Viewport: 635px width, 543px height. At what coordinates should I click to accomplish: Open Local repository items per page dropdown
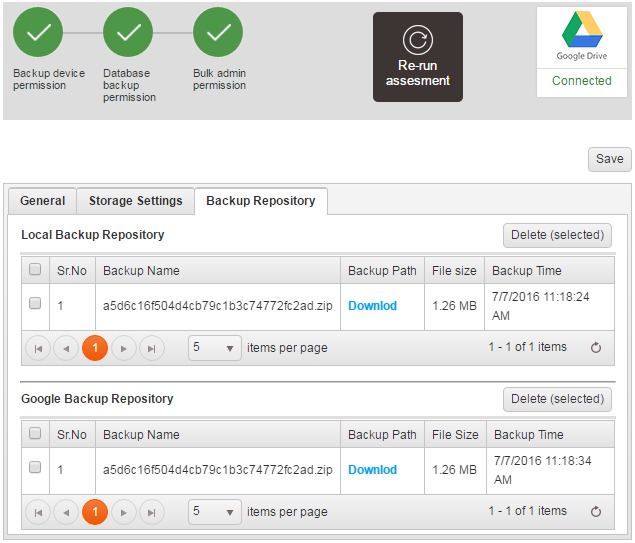[214, 348]
